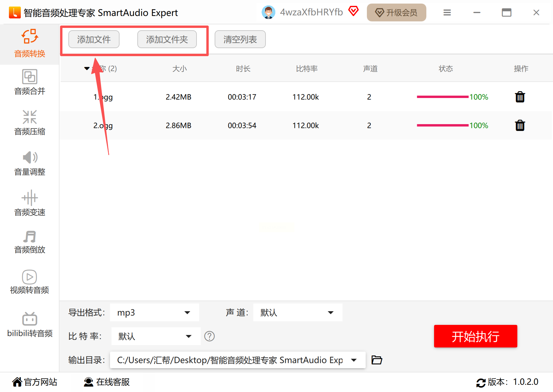
Task: Delete the 1.ogg row with trash icon
Action: [x=520, y=97]
